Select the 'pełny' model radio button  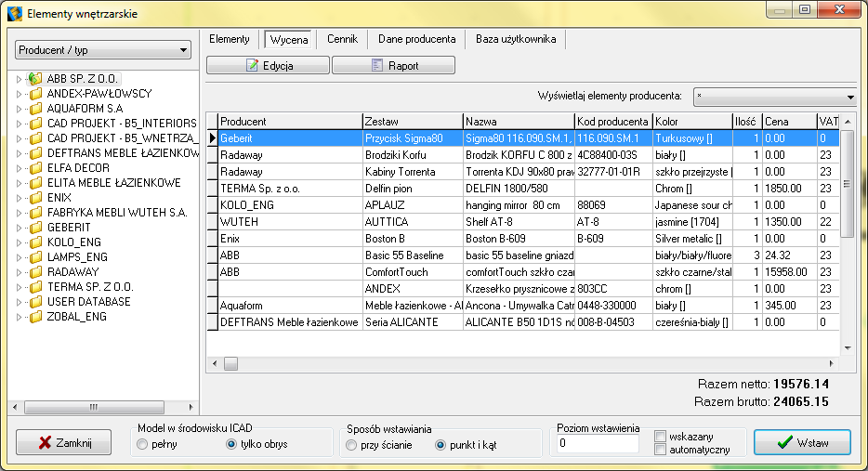click(x=142, y=444)
